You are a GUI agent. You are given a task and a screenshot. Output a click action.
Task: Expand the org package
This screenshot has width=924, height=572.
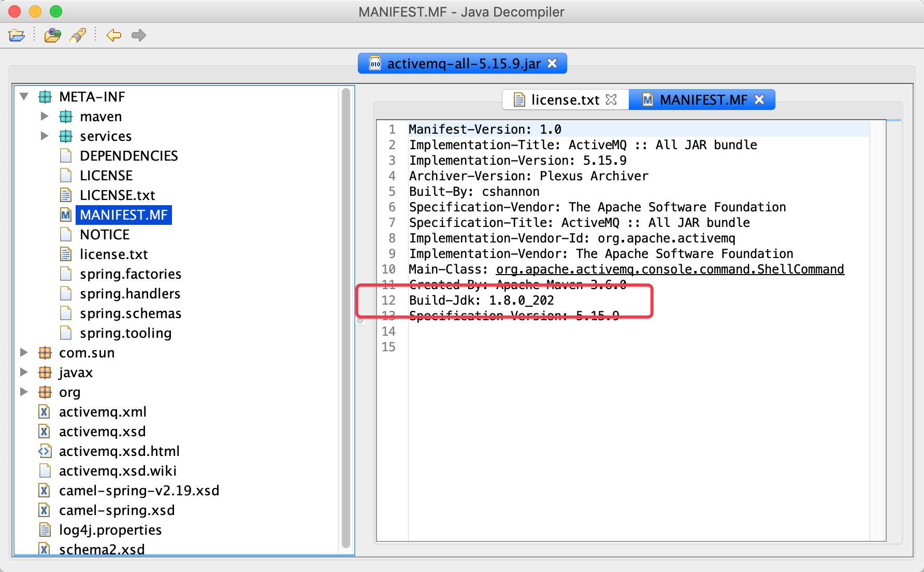click(24, 392)
